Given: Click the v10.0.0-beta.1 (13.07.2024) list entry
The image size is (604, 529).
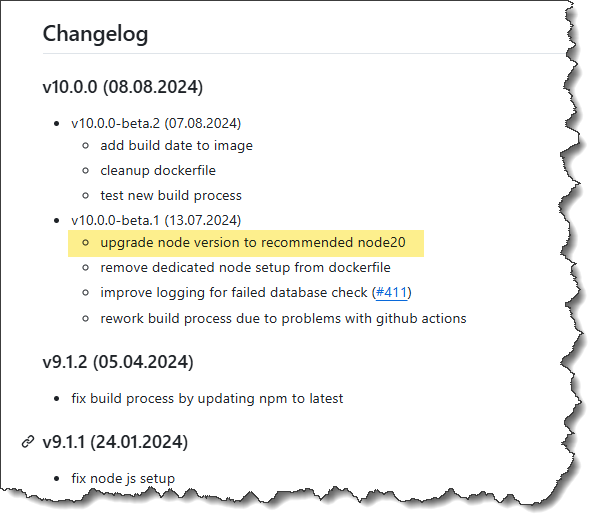Looking at the screenshot, I should point(155,219).
